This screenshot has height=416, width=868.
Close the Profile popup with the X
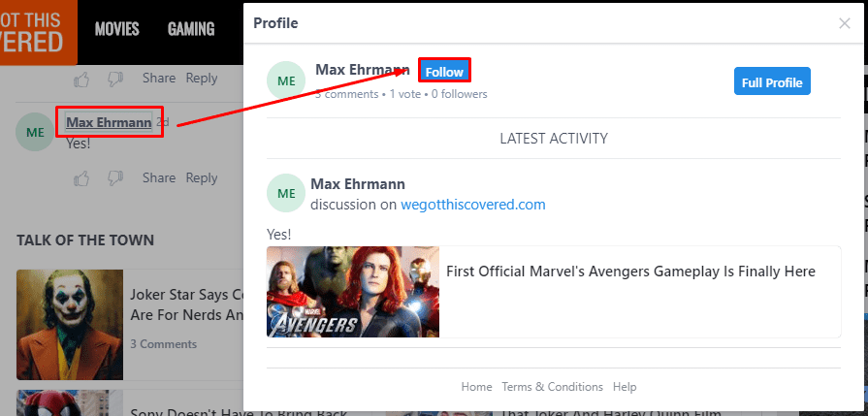pyautogui.click(x=844, y=23)
